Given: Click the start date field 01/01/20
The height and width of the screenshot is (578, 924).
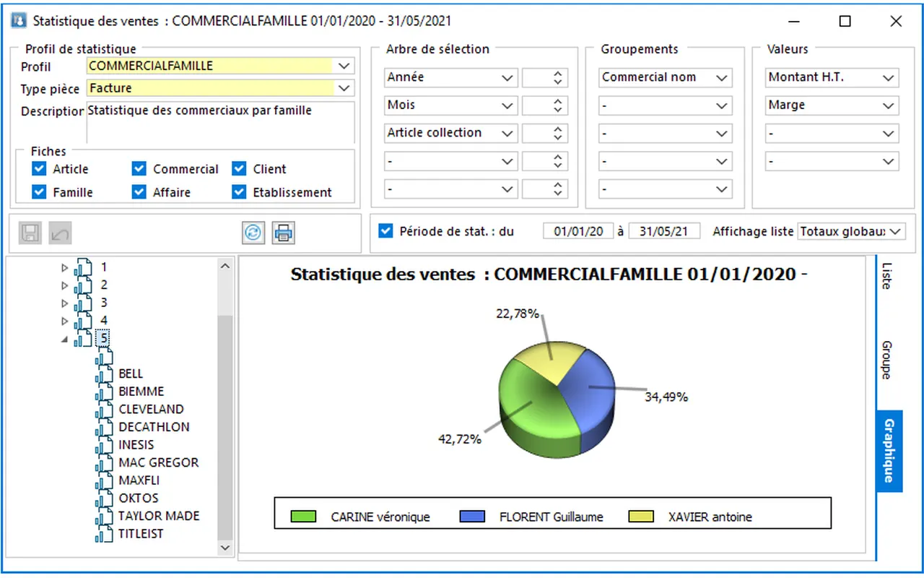Looking at the screenshot, I should coord(577,231).
